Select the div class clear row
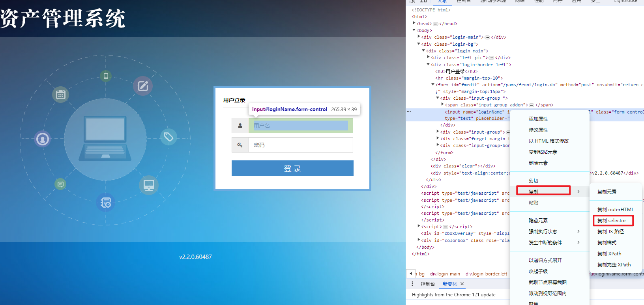The height and width of the screenshot is (305, 644). pos(463,166)
